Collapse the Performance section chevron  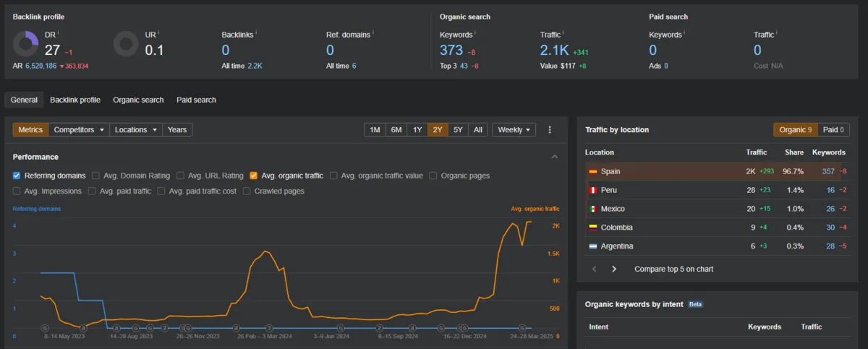[x=555, y=157]
